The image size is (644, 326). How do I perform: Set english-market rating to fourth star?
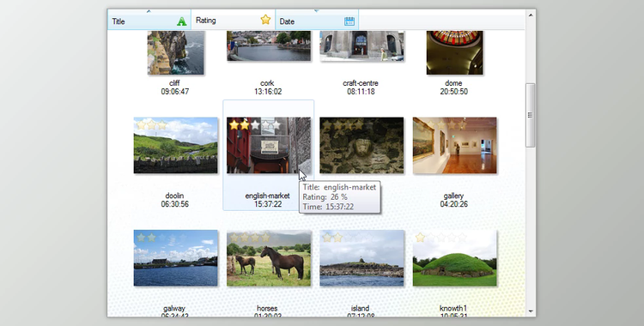point(265,124)
